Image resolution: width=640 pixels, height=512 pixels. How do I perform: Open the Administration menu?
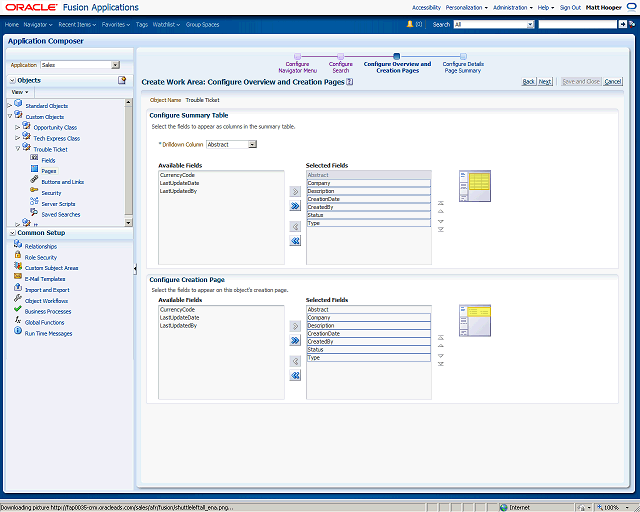point(513,7)
